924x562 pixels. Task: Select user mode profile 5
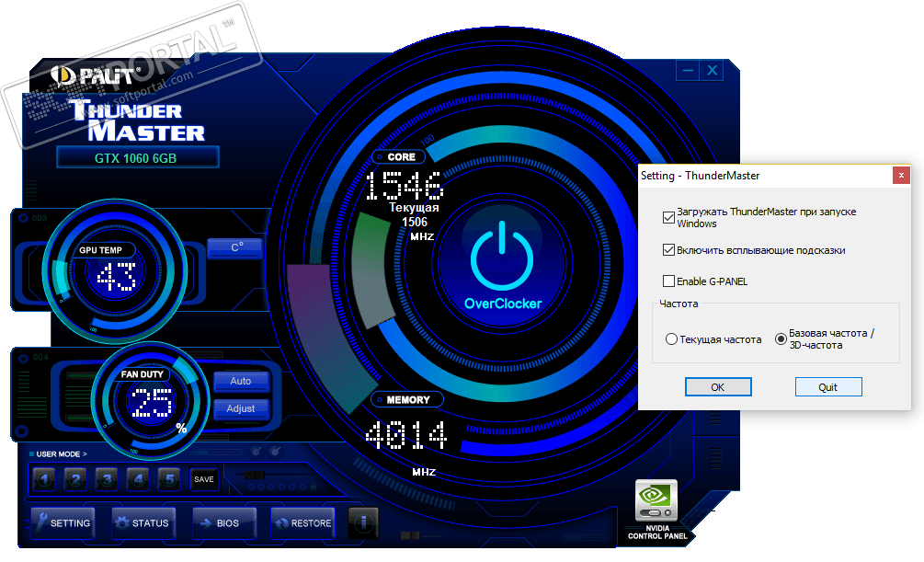(169, 479)
